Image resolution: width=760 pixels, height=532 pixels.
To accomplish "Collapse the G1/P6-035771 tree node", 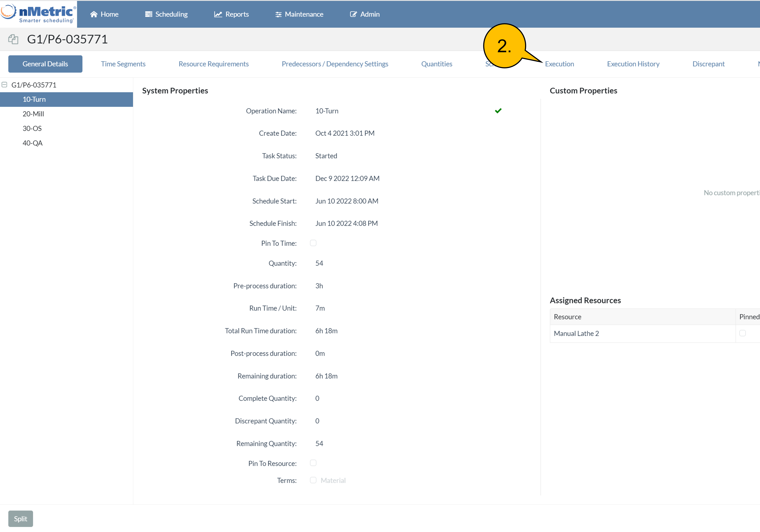I will (4, 85).
